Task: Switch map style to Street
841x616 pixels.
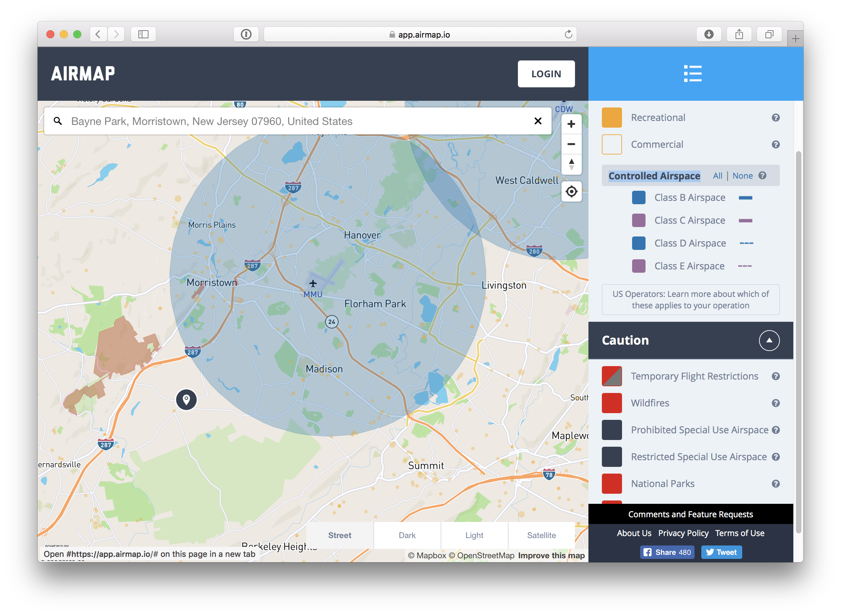Action: coord(340,535)
